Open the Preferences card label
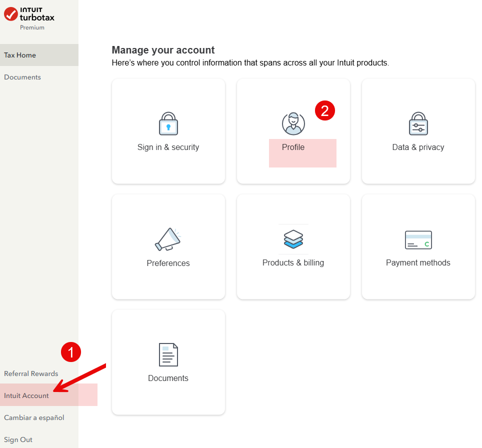Image resolution: width=482 pixels, height=448 pixels. [168, 263]
